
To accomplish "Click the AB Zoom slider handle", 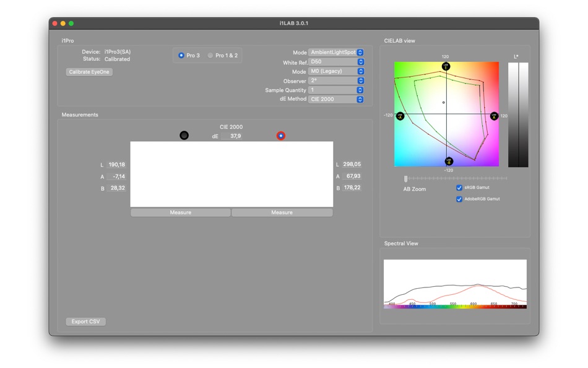I will pyautogui.click(x=405, y=179).
